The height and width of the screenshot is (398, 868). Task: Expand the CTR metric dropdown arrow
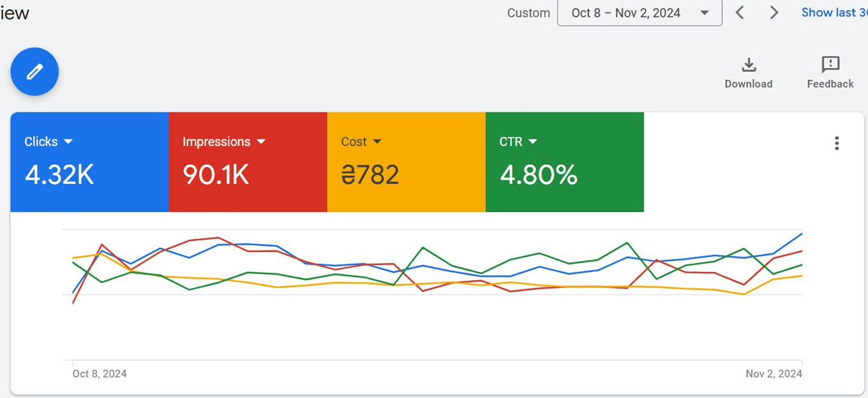click(533, 142)
